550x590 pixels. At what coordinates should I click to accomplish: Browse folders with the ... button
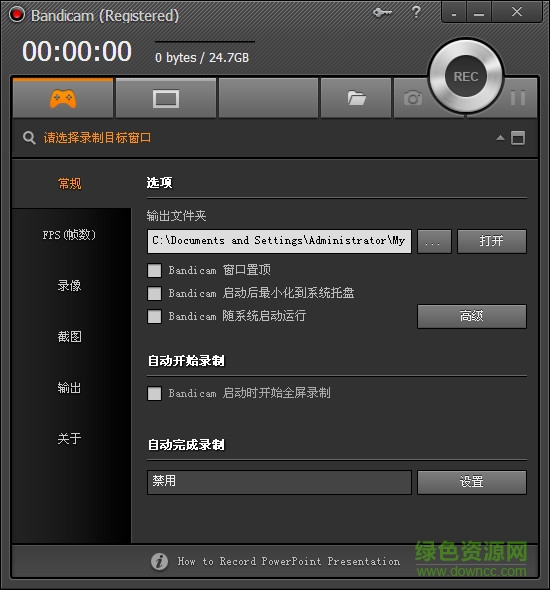434,241
